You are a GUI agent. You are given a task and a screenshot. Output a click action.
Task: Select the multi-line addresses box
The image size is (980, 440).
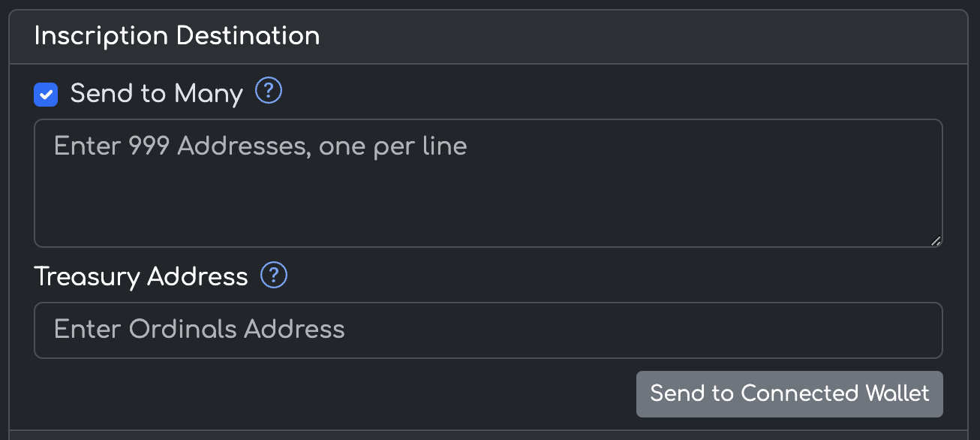488,183
